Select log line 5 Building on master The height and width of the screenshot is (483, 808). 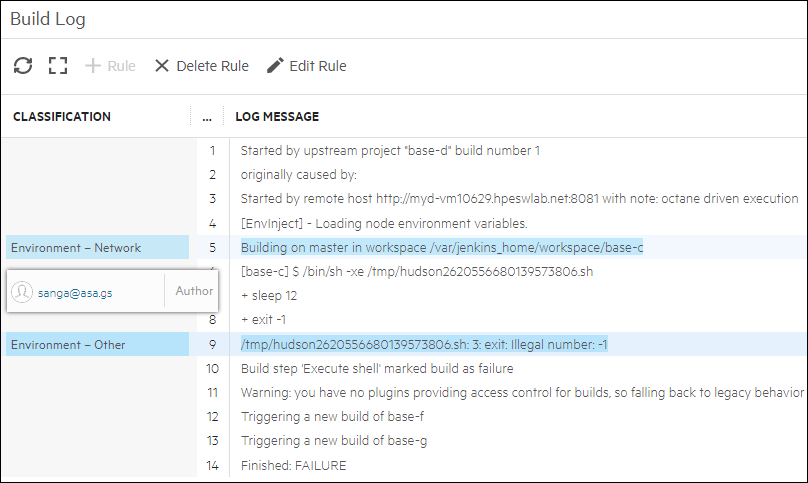tap(441, 247)
